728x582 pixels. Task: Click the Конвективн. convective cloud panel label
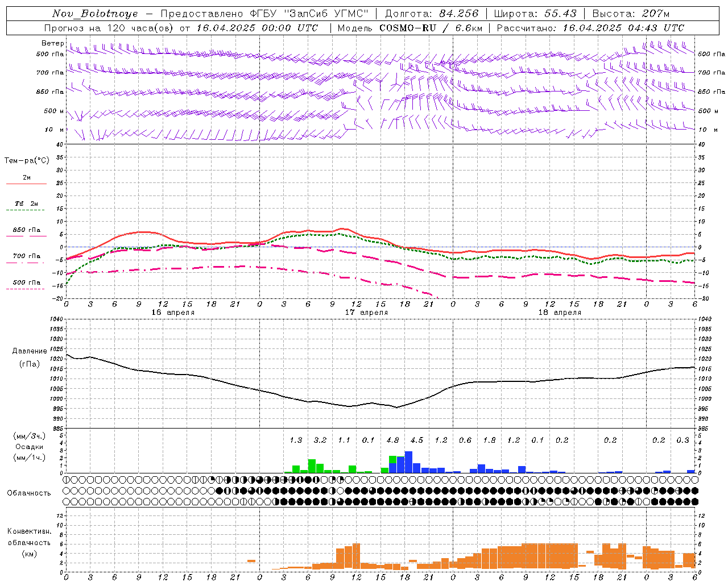pos(29,531)
